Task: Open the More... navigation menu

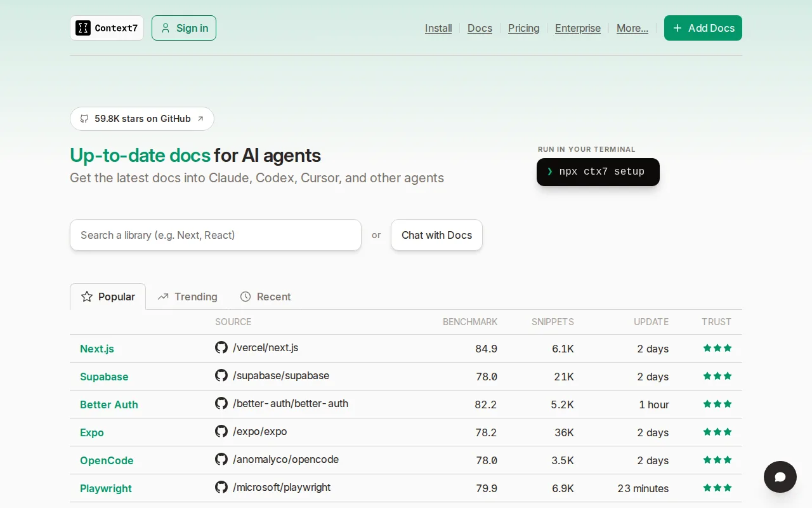Action: [x=632, y=28]
